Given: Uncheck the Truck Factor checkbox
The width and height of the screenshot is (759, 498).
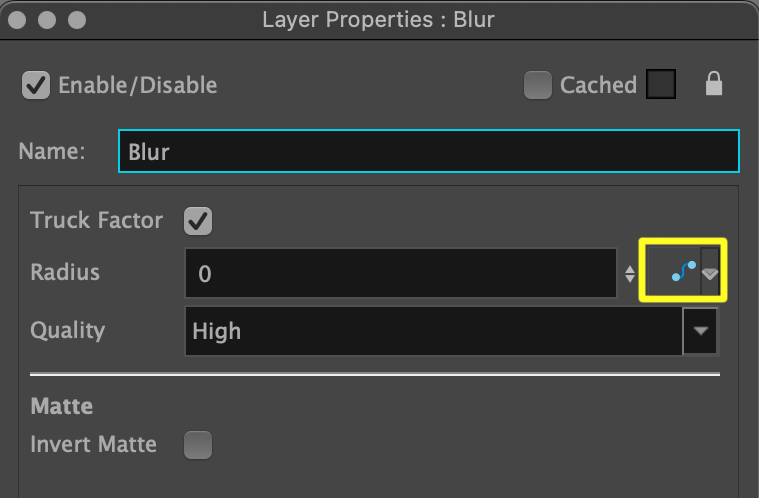Looking at the screenshot, I should 199,220.
